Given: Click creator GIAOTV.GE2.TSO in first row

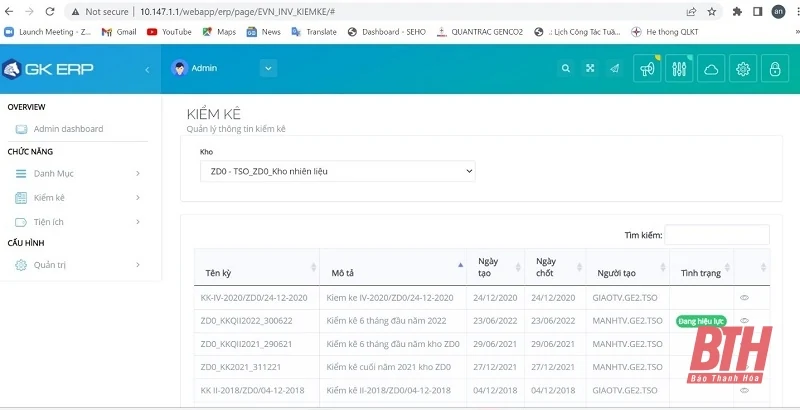Looking at the screenshot, I should click(x=625, y=298).
